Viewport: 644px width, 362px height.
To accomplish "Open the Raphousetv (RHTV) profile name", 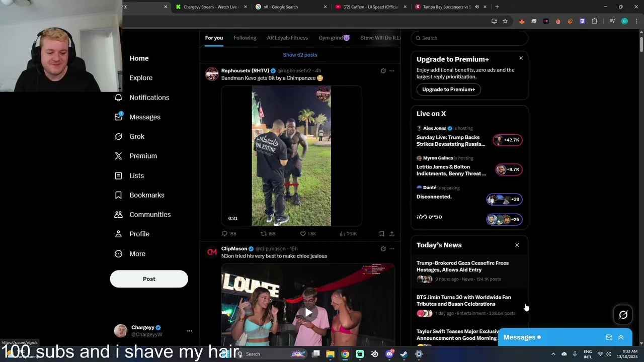I will tap(245, 71).
